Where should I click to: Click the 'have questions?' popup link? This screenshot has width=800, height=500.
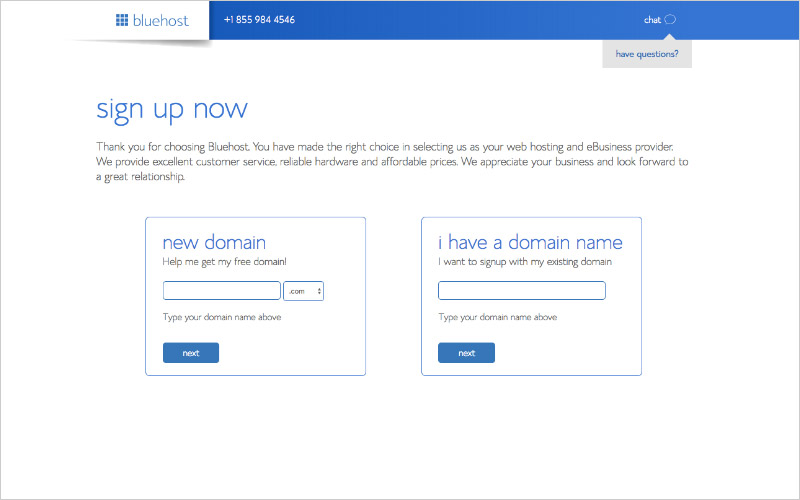[646, 54]
